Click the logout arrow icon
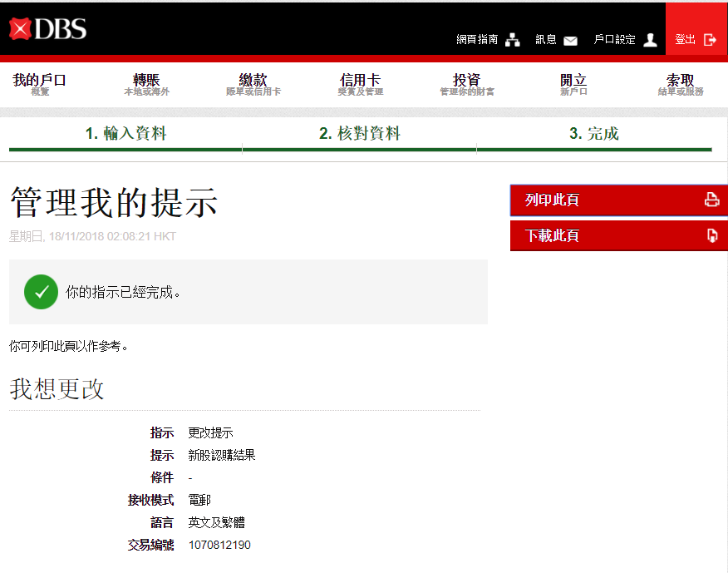The height and width of the screenshot is (573, 728). point(710,40)
